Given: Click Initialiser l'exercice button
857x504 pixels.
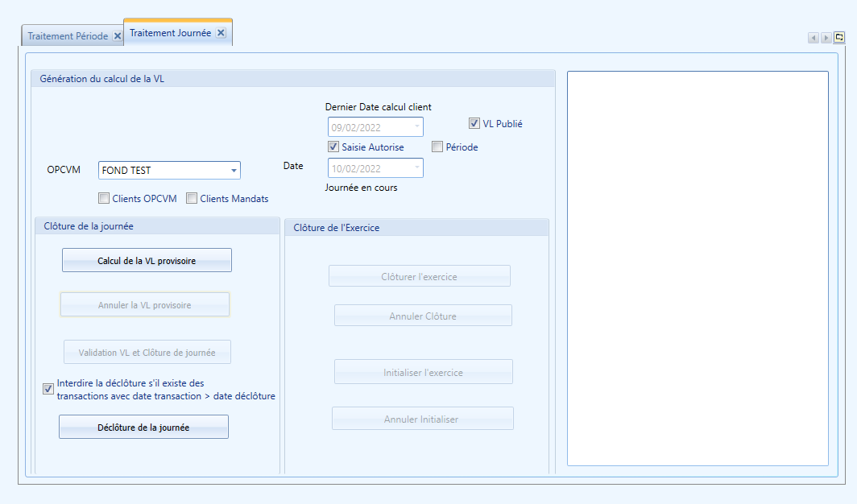Looking at the screenshot, I should click(x=424, y=372).
